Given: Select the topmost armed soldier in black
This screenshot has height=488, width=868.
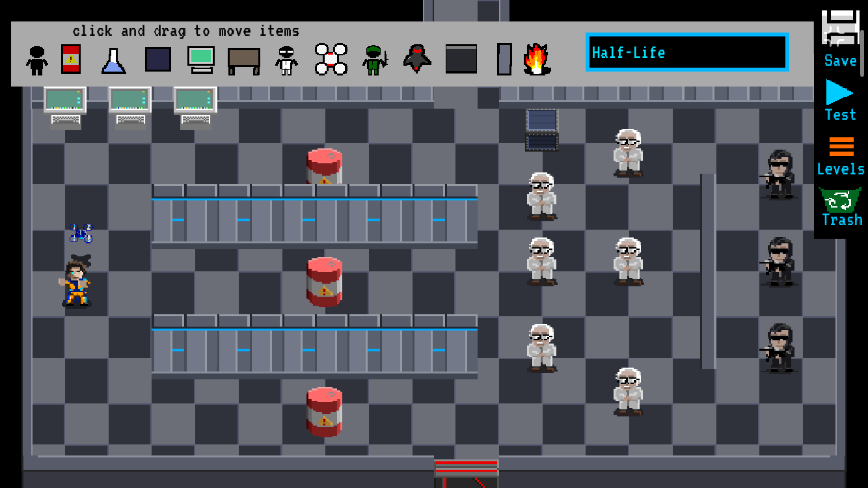Looking at the screenshot, I should (779, 174).
